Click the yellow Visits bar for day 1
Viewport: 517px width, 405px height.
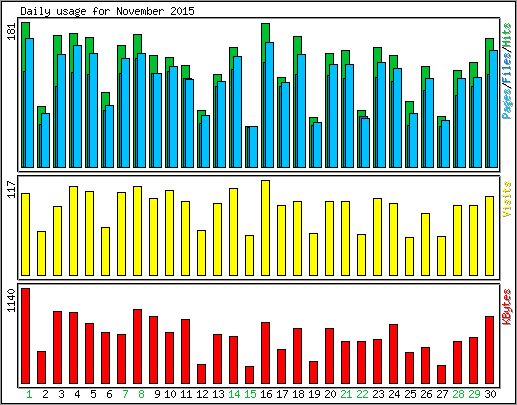click(26, 234)
